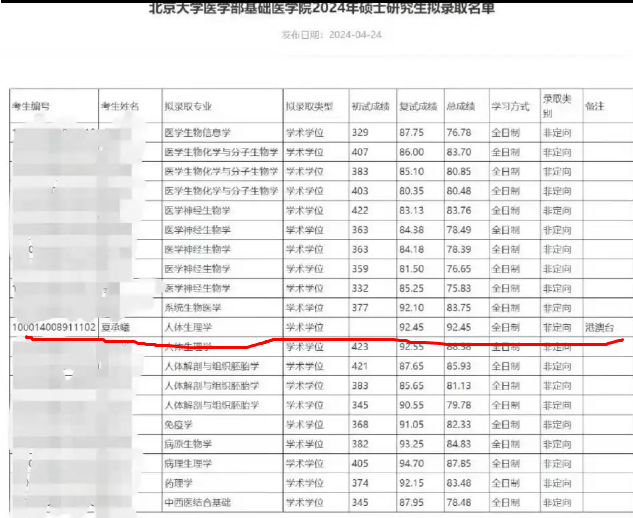The image size is (633, 518).
Task: Select the 初试成绩 column header
Action: 371,107
